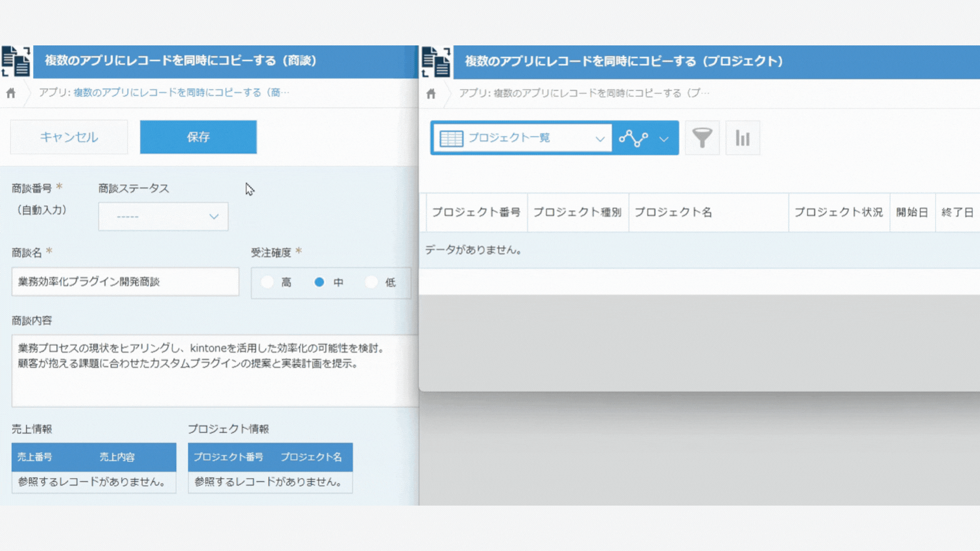Expand the chevron beside the graph icon
980x551 pixels.
coord(664,139)
